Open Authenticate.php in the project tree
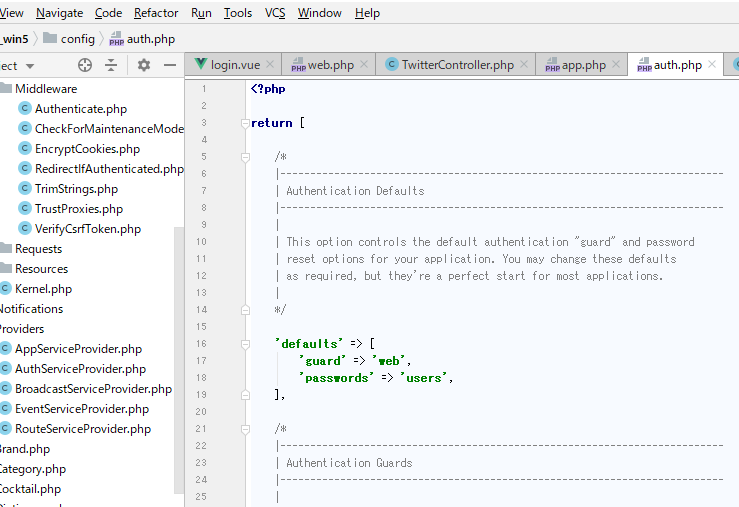 pos(80,109)
